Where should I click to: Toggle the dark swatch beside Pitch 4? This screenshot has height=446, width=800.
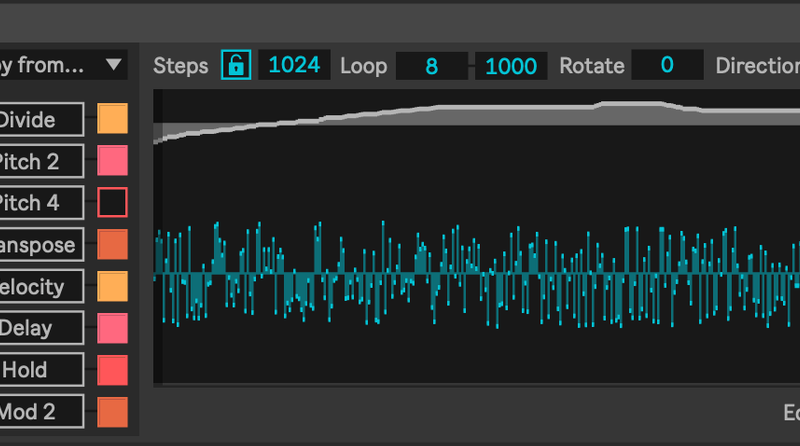click(x=112, y=203)
